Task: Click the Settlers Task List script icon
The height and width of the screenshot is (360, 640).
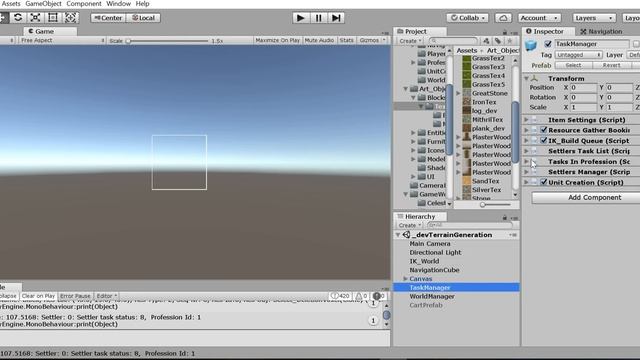Action: click(x=534, y=151)
